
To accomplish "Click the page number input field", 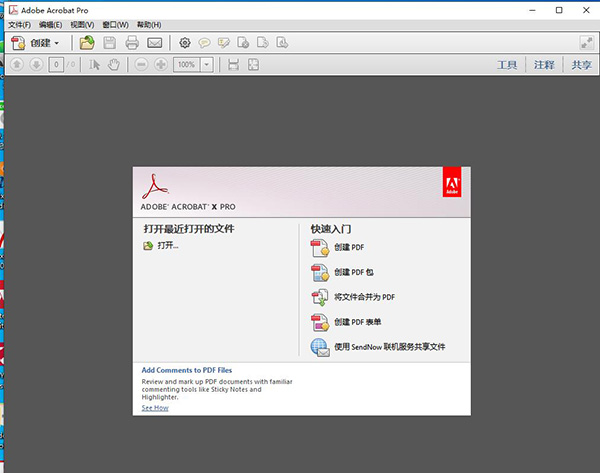I will [x=56, y=65].
